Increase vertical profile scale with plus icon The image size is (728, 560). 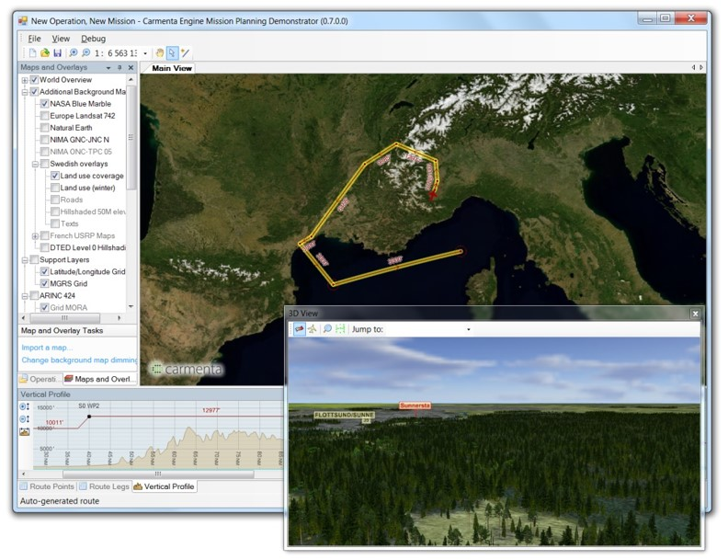[25, 406]
